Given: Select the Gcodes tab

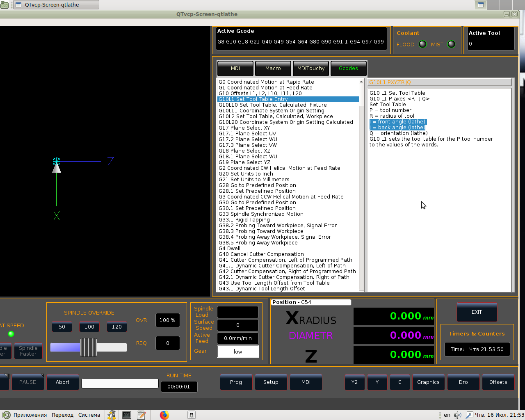Looking at the screenshot, I should coord(348,68).
